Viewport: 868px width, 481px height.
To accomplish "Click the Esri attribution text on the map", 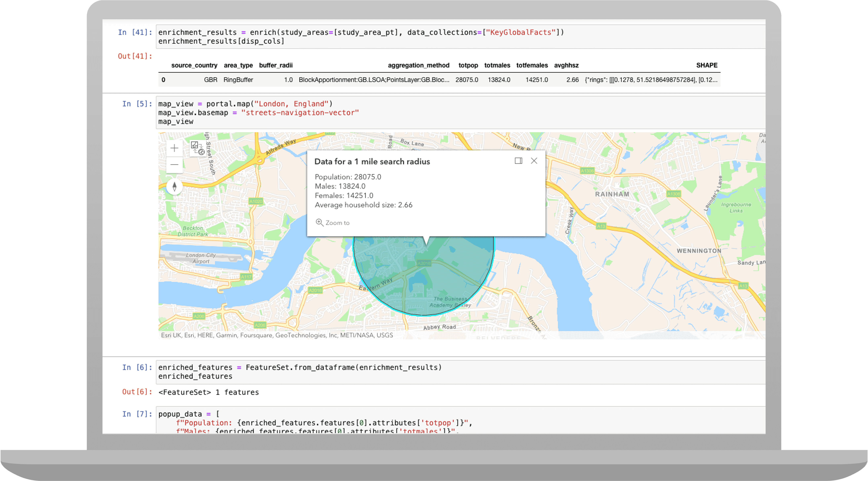I will coord(277,335).
